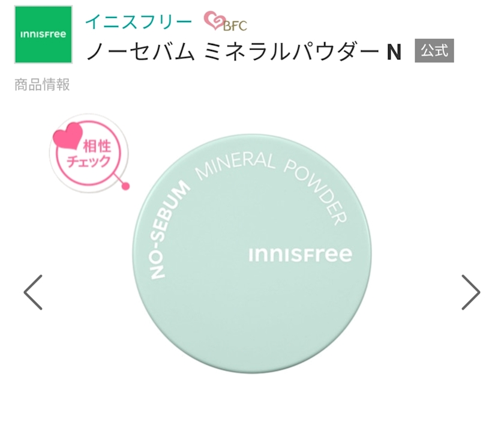Click the green innisfree brand logo
This screenshot has width=504, height=448.
tap(43, 34)
